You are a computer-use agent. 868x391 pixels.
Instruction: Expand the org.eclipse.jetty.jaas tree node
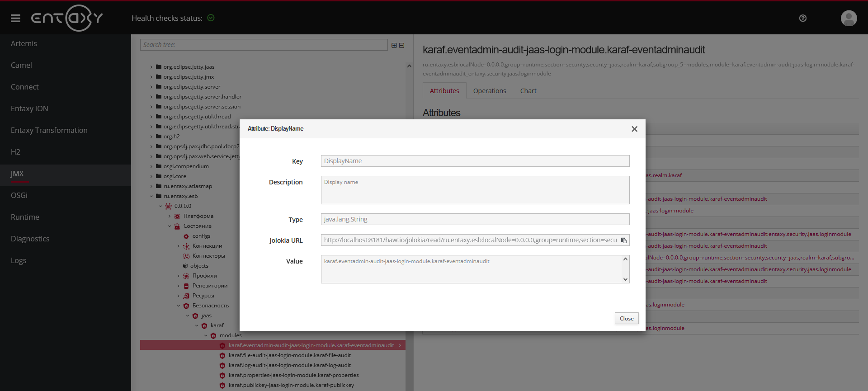151,67
